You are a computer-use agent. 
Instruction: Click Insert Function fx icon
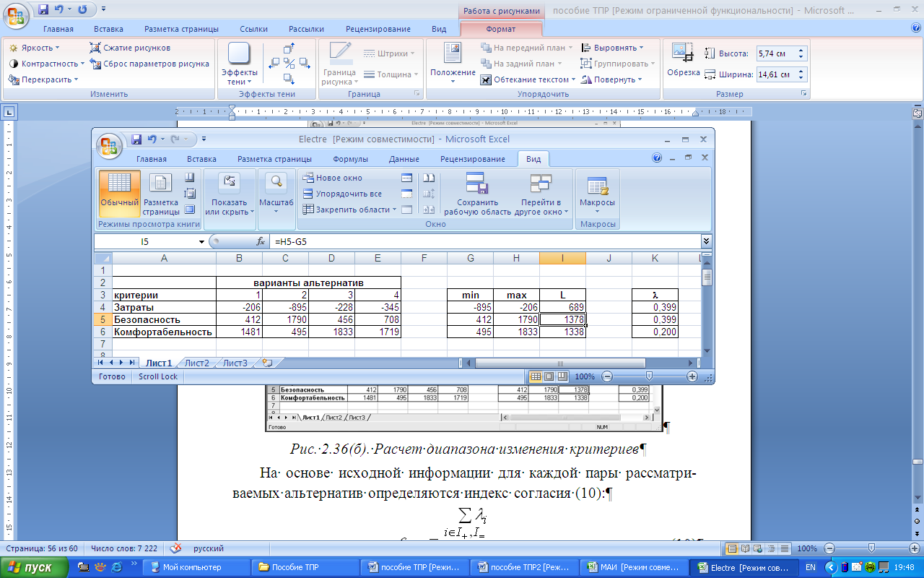261,242
